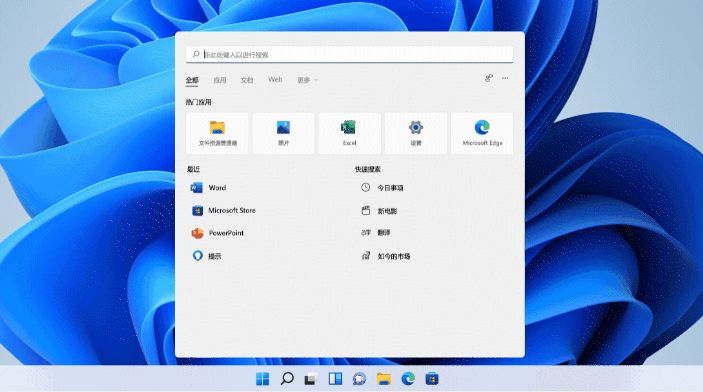Open the 照片 Photos tile
The height and width of the screenshot is (392, 703).
[283, 133]
